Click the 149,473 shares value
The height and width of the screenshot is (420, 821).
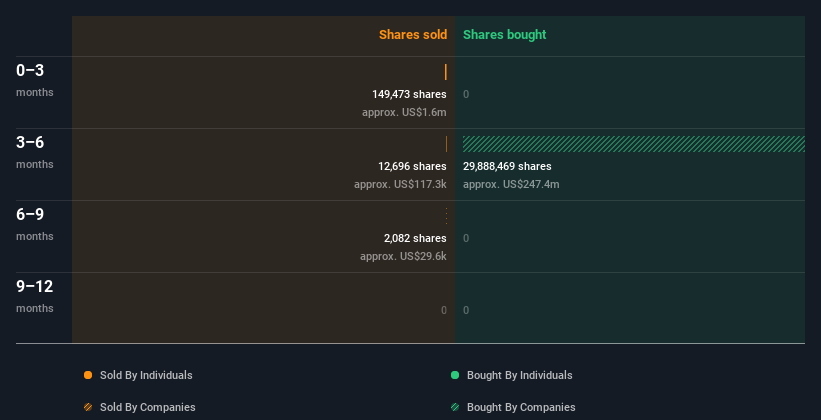pyautogui.click(x=409, y=94)
